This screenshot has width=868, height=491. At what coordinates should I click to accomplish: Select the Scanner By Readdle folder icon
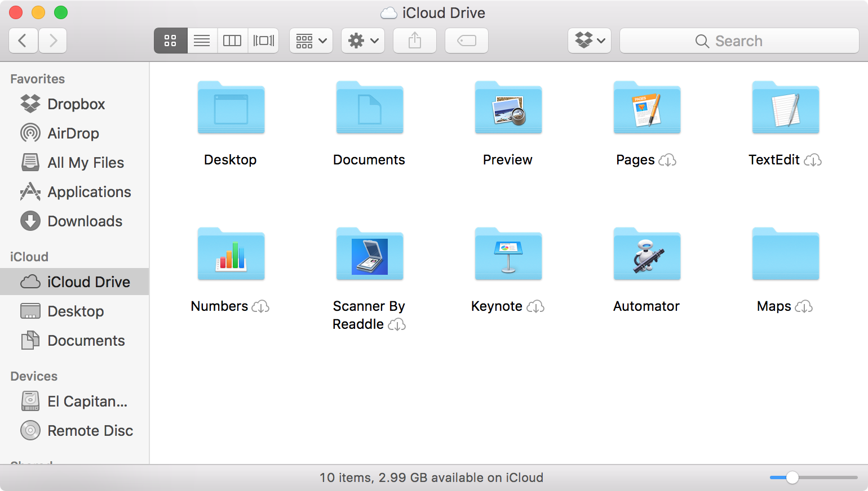(370, 254)
